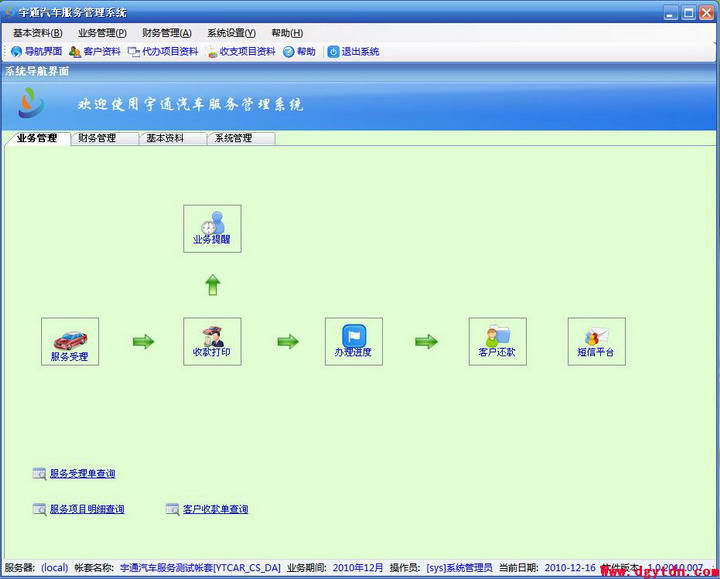Viewport: 720px width, 579px height.
Task: Click current date 2010-12-16 in status bar
Action: click(x=570, y=568)
